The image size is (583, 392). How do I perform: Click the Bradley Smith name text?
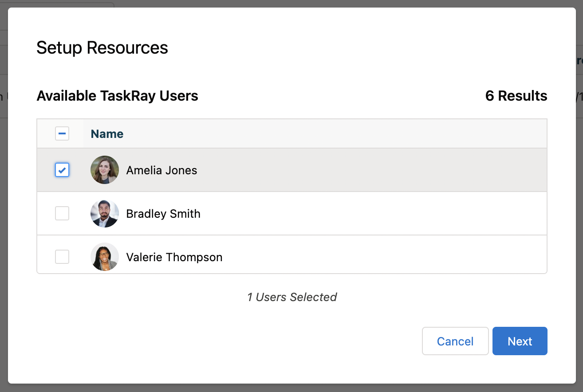163,213
